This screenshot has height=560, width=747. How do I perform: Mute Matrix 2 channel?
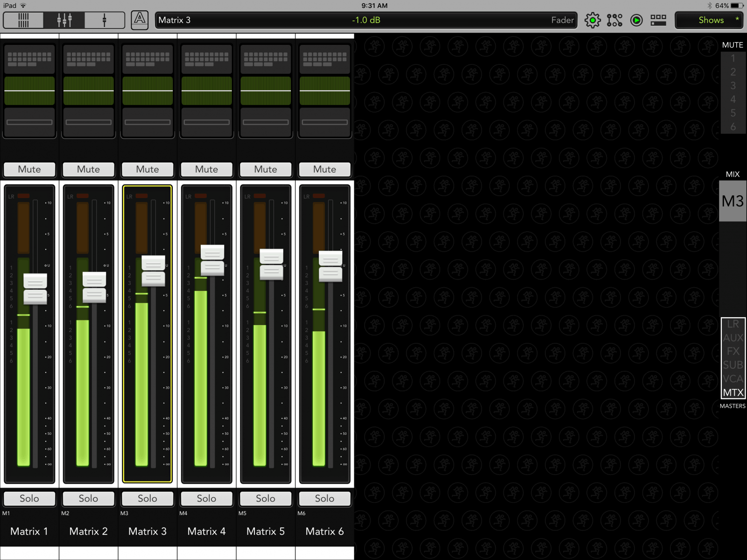coord(88,170)
